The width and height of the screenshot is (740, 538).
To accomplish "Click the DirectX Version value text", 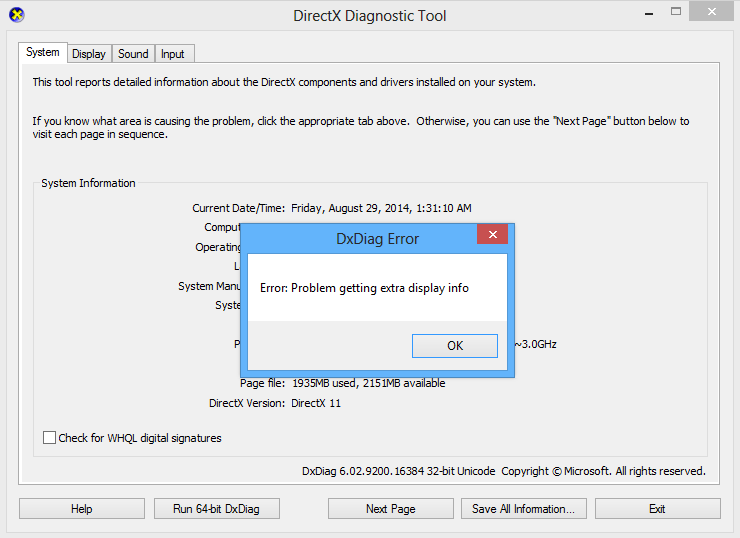I will point(316,403).
